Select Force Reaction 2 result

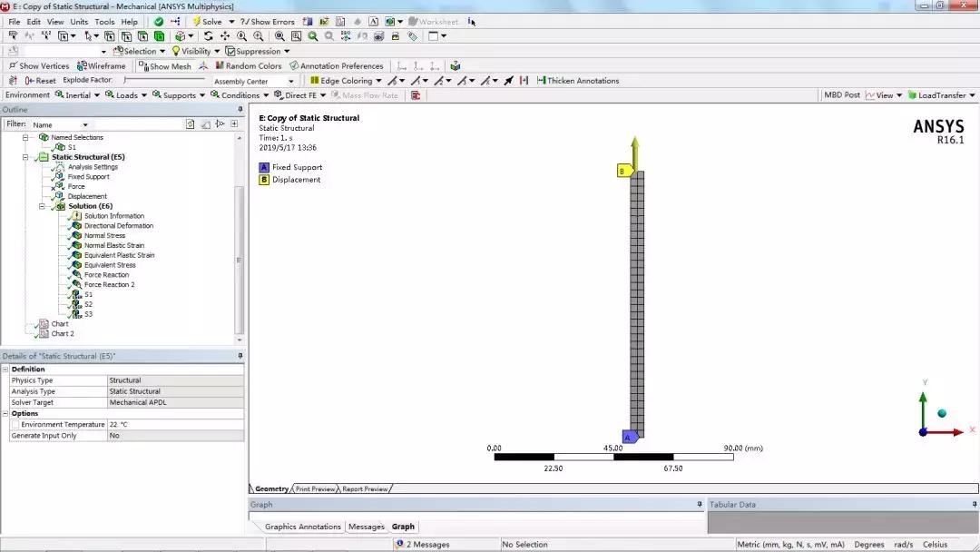point(110,284)
